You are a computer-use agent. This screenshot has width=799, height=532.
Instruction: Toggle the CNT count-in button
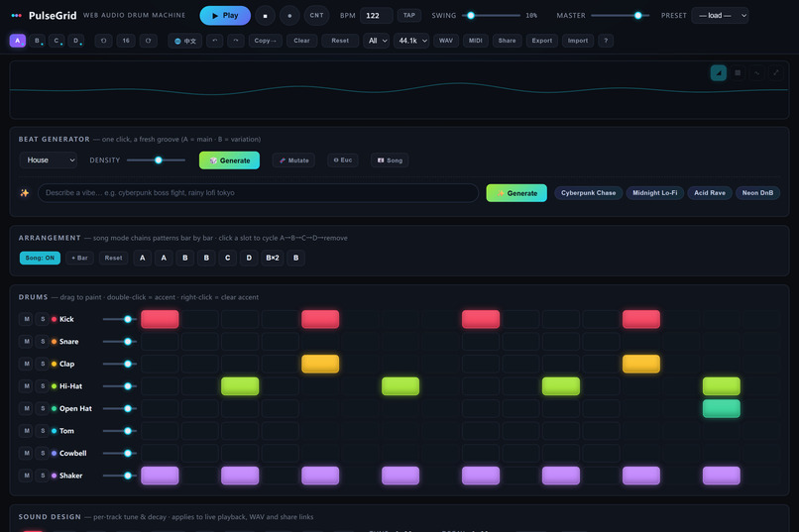pyautogui.click(x=316, y=15)
